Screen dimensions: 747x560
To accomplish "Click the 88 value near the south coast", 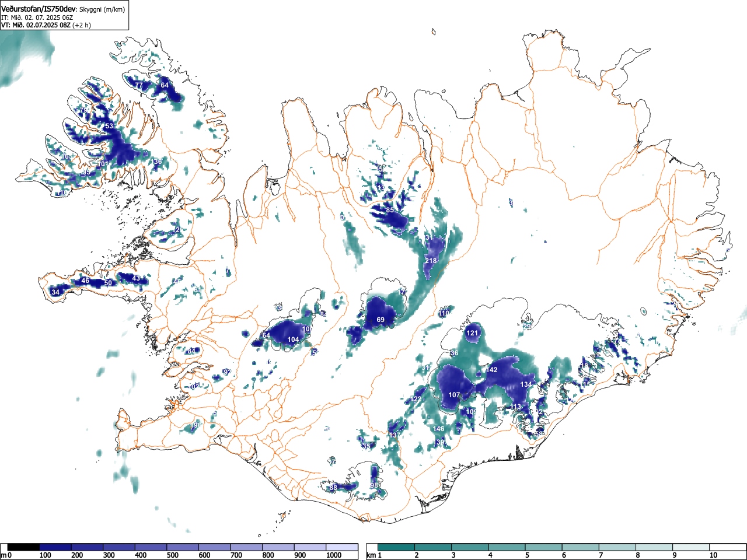I will 333,488.
